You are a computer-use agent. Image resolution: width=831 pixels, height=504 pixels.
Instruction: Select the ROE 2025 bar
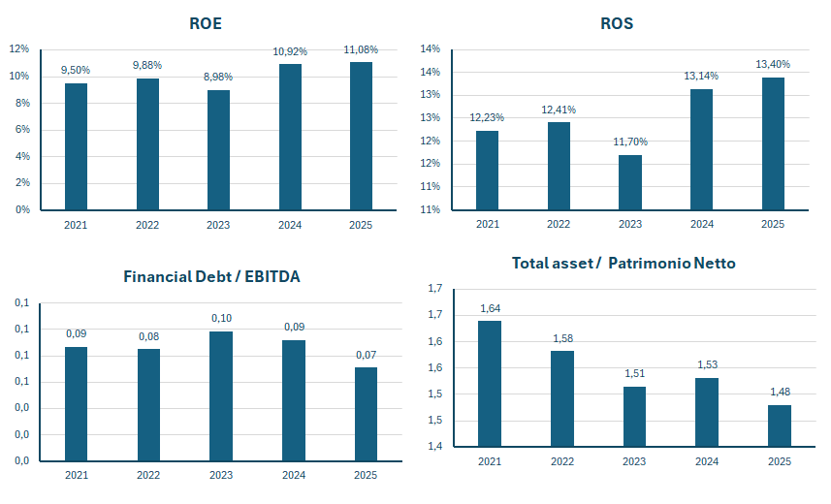pyautogui.click(x=361, y=137)
